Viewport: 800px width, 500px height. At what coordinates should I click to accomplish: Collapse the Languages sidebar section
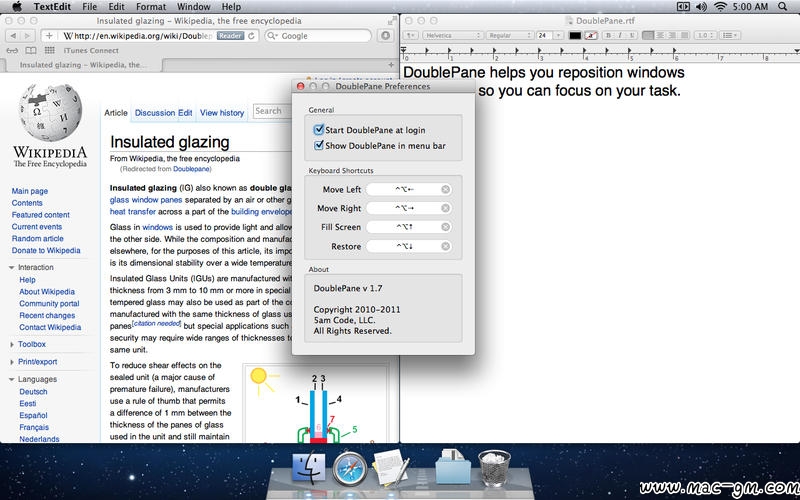12,379
